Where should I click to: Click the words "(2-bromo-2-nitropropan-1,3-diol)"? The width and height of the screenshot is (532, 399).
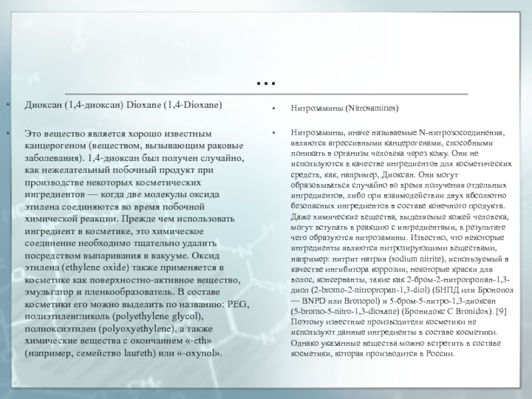tap(371, 291)
